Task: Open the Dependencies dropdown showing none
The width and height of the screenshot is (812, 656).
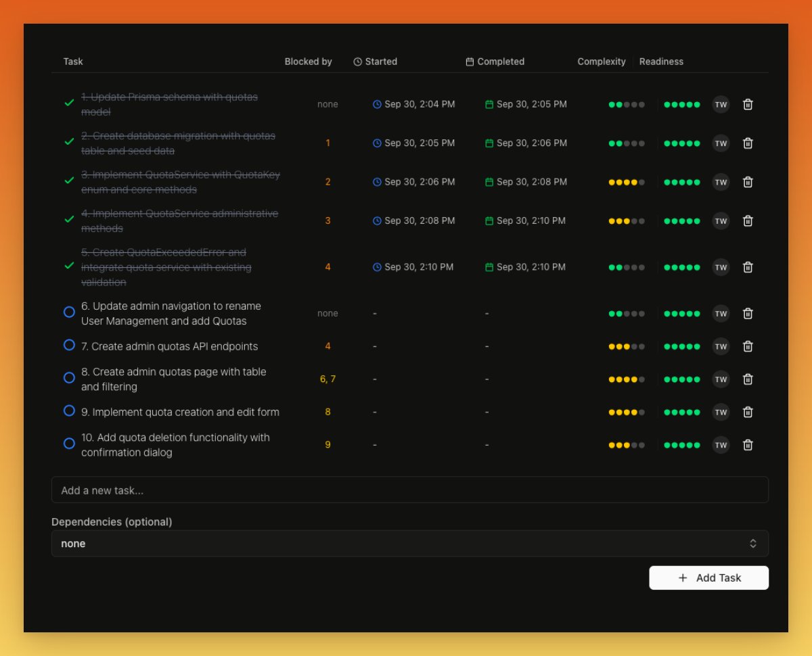Action: 409,544
